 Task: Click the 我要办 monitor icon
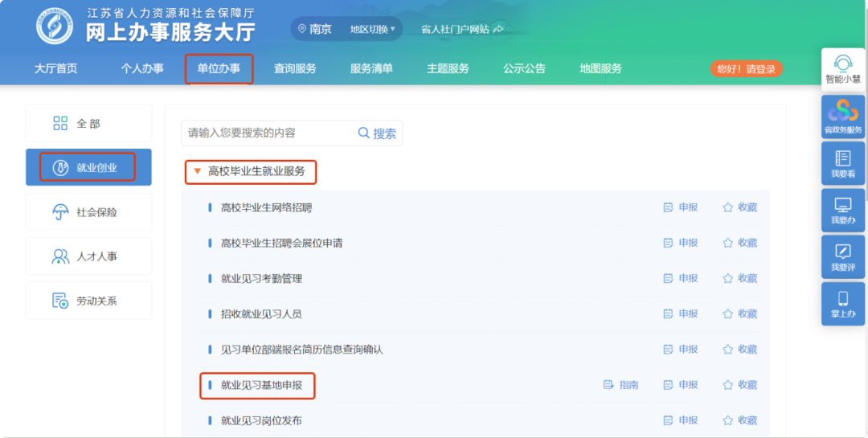tap(843, 210)
